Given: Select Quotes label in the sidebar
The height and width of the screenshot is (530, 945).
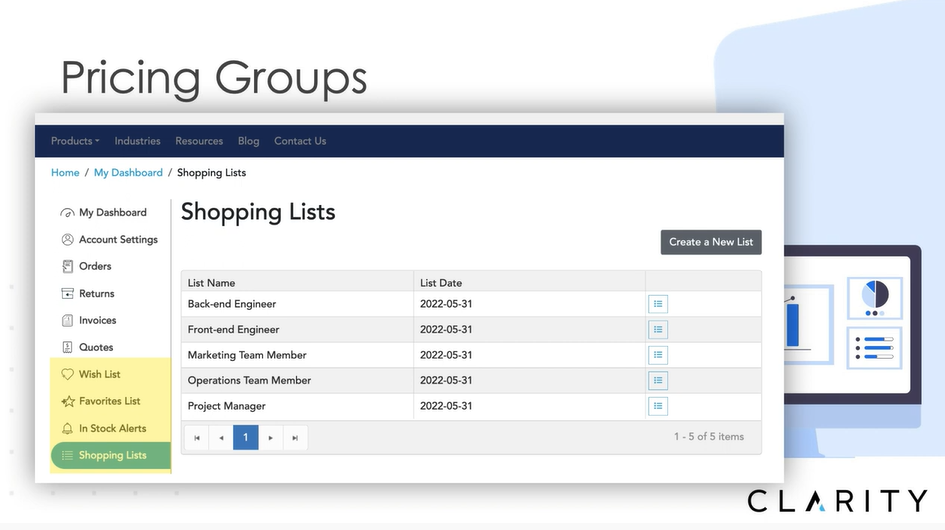Looking at the screenshot, I should (x=96, y=347).
